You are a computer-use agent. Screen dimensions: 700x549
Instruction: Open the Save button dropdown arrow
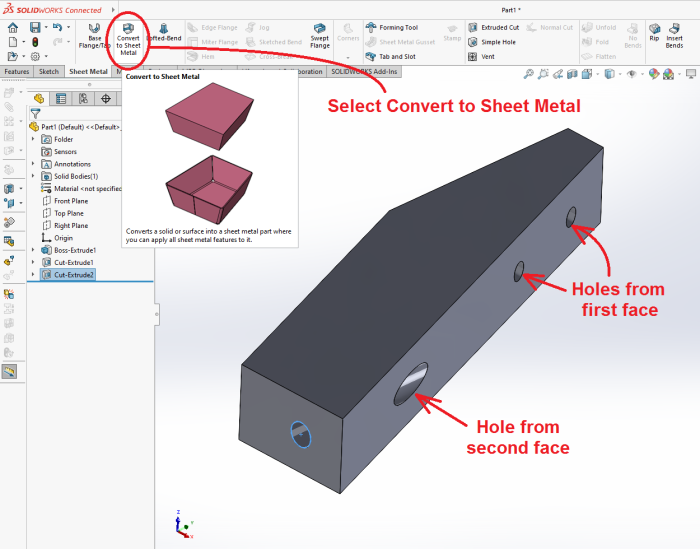coord(47,27)
